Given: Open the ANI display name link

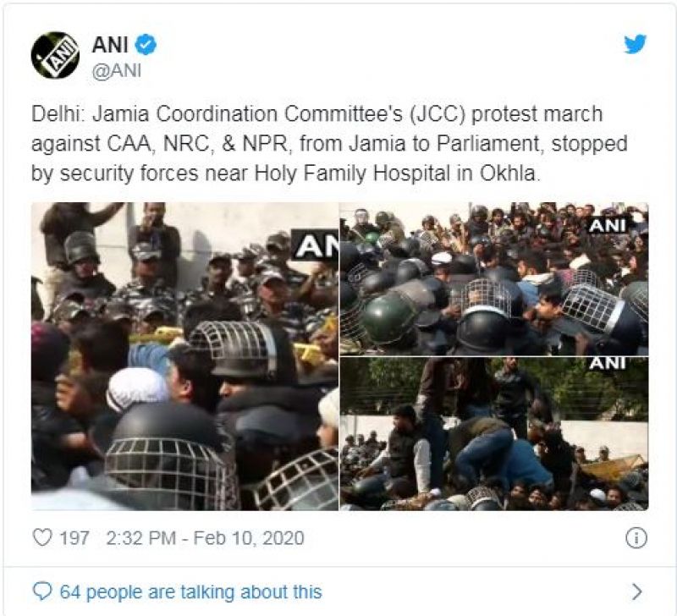Looking at the screenshot, I should tap(110, 45).
